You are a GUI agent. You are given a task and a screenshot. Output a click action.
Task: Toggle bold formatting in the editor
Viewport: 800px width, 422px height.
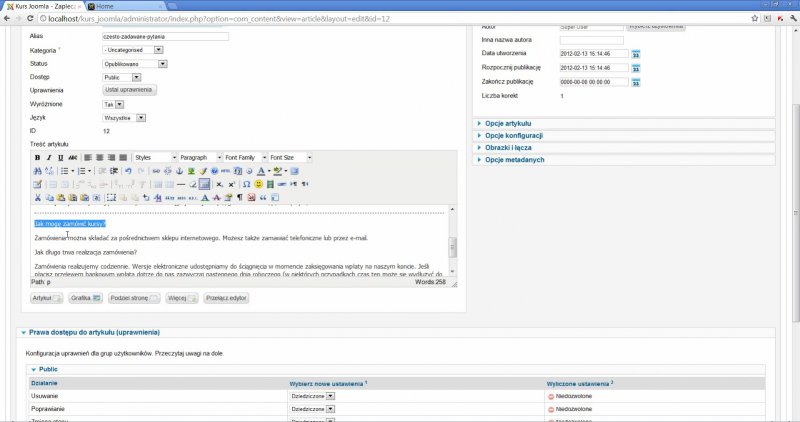[37, 158]
